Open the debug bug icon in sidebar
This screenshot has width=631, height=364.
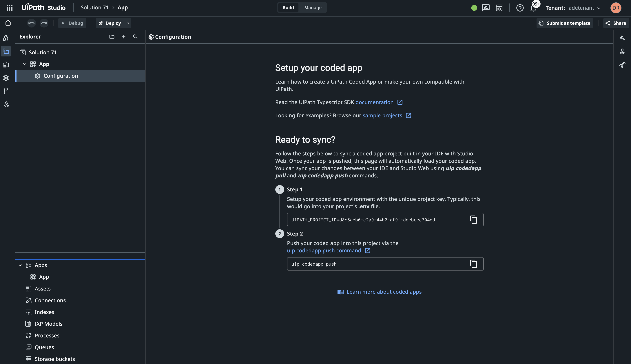pos(6,78)
